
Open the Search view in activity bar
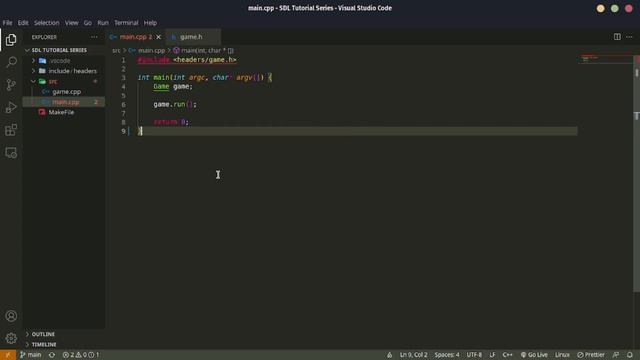(x=11, y=62)
